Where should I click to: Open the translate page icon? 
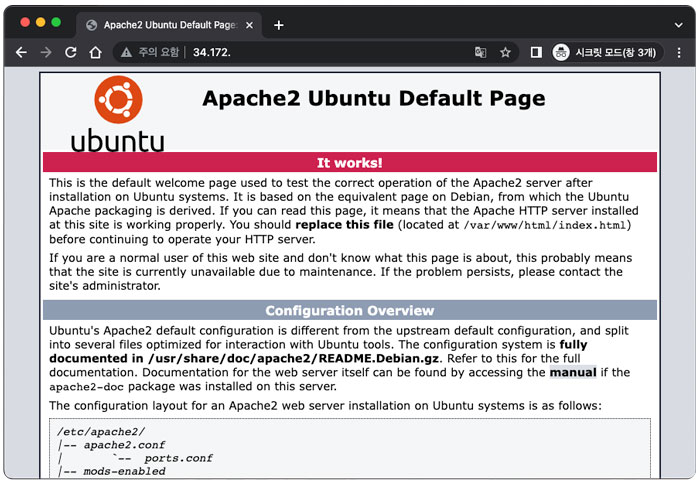click(480, 53)
